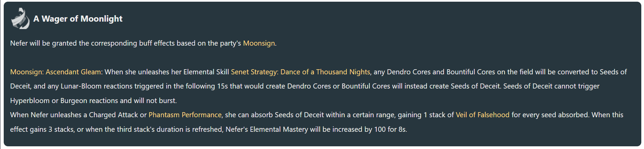Click "for every seed absorbed" phrase

[x=550, y=115]
